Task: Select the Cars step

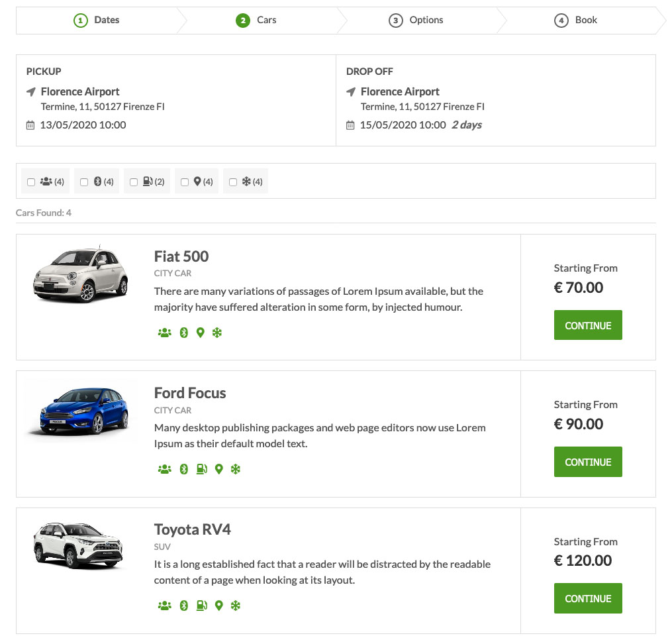Action: click(256, 20)
